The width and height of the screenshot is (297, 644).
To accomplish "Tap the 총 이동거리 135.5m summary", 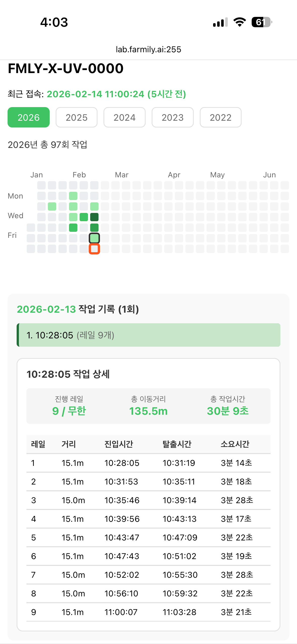I will (x=148, y=406).
